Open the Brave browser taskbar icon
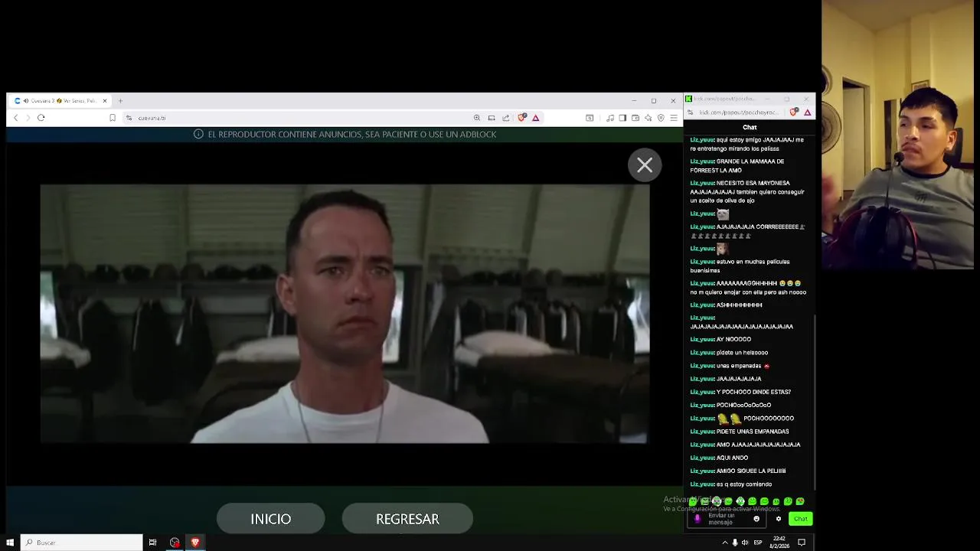Viewport: 980px width, 551px height. pos(195,543)
